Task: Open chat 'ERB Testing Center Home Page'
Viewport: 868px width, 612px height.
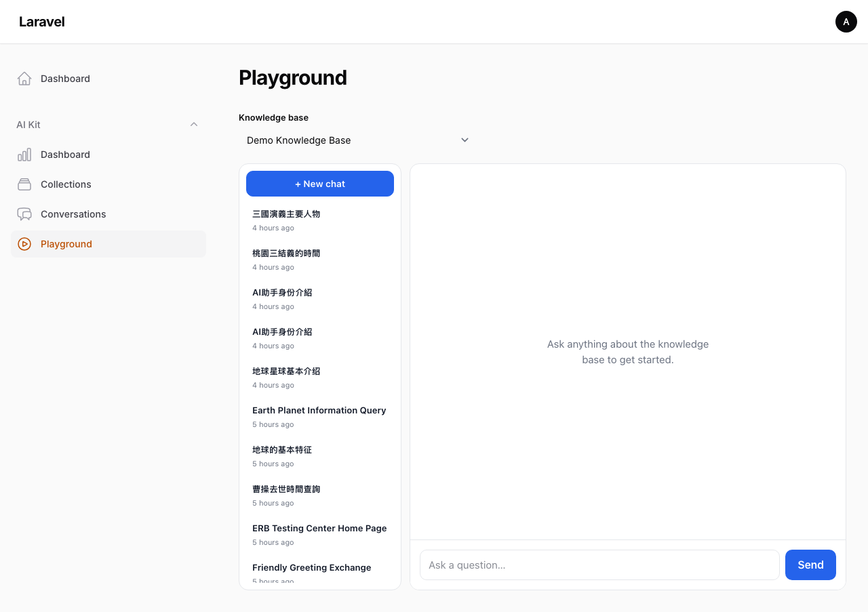Action: 320,535
